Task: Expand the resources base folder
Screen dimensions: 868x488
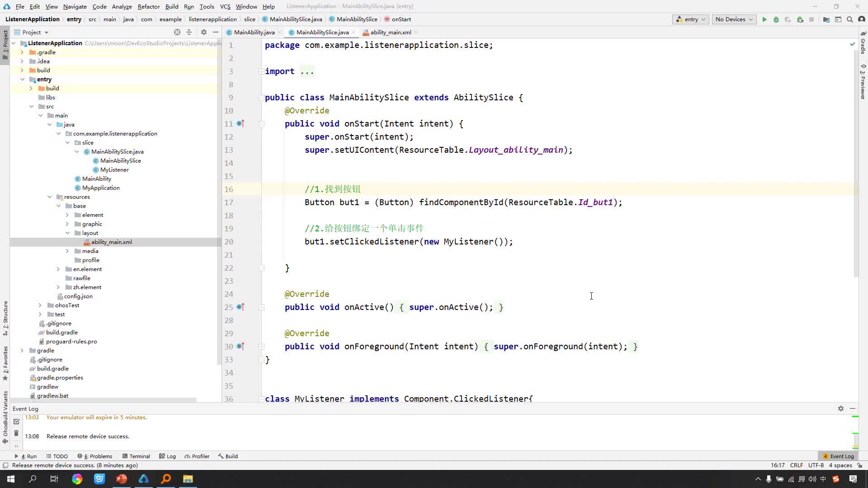Action: [x=67, y=206]
